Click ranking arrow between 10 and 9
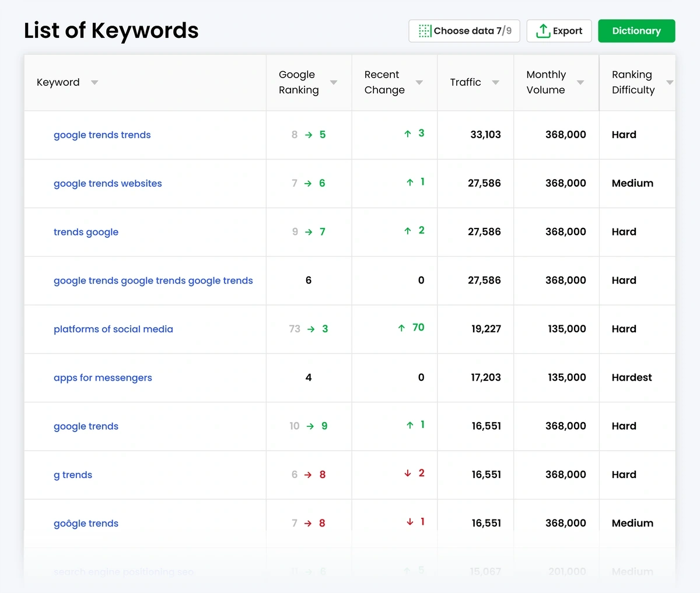This screenshot has width=700, height=593. click(x=310, y=426)
